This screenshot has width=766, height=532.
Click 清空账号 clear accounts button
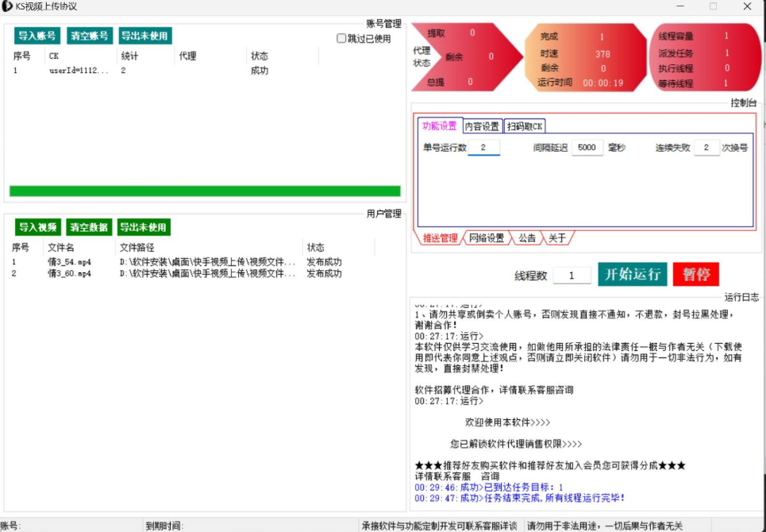[89, 36]
